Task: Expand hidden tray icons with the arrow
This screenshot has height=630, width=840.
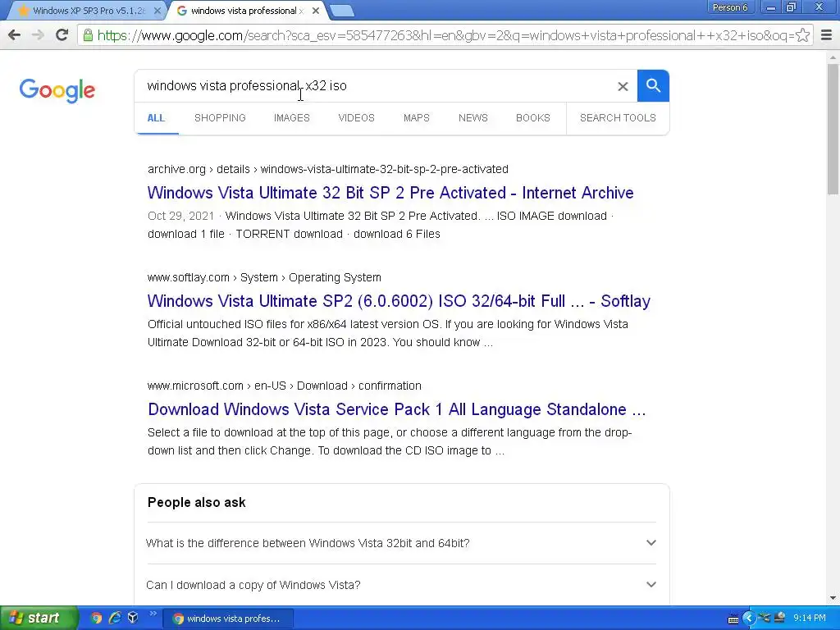Action: pyautogui.click(x=748, y=619)
